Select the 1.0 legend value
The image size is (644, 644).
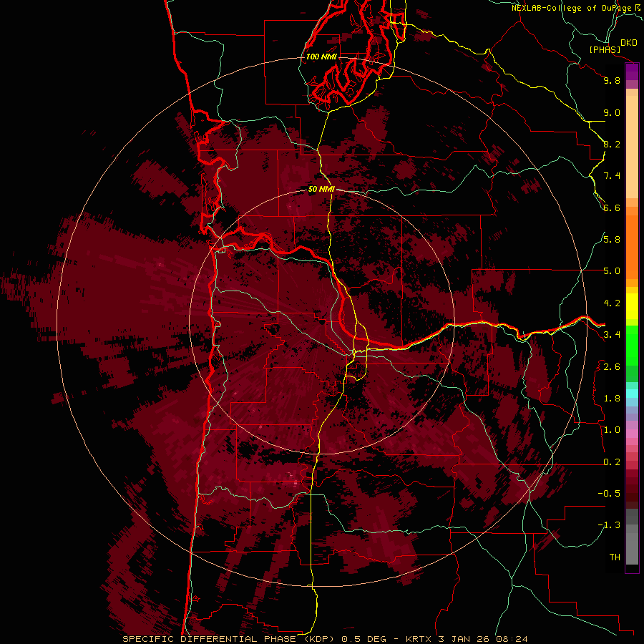(x=612, y=430)
